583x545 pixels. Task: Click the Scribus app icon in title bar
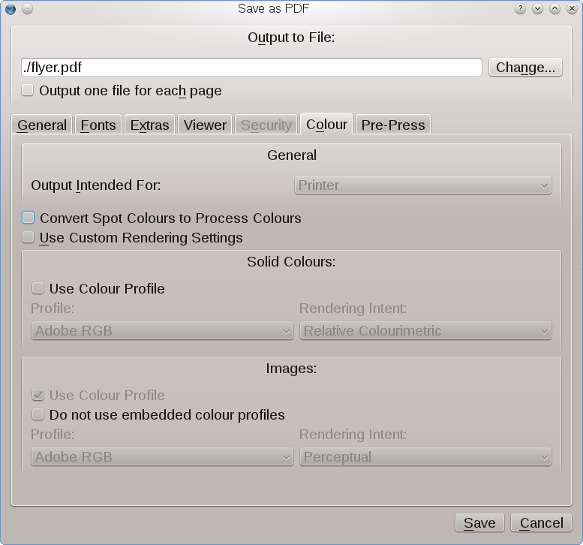[10, 9]
